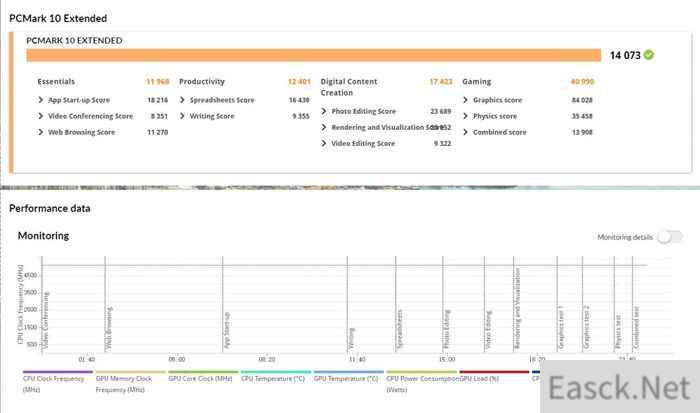This screenshot has width=700, height=413.
Task: Toggle CPU Clock Frequency legend swatch
Action: [x=58, y=371]
